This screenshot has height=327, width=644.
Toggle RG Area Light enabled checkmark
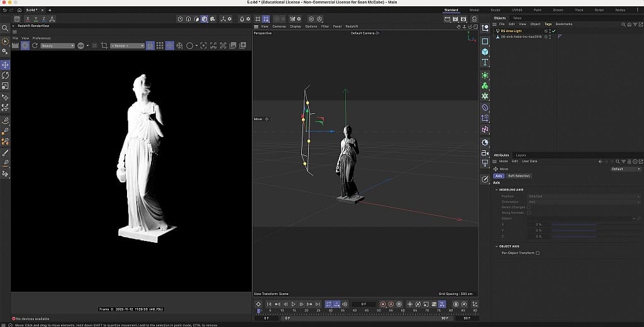554,31
